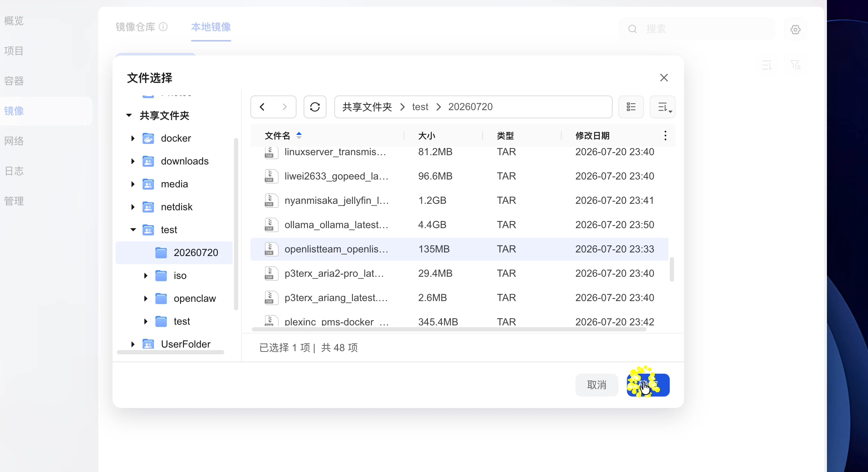
Task: Expand the UserFolder node
Action: (x=133, y=344)
